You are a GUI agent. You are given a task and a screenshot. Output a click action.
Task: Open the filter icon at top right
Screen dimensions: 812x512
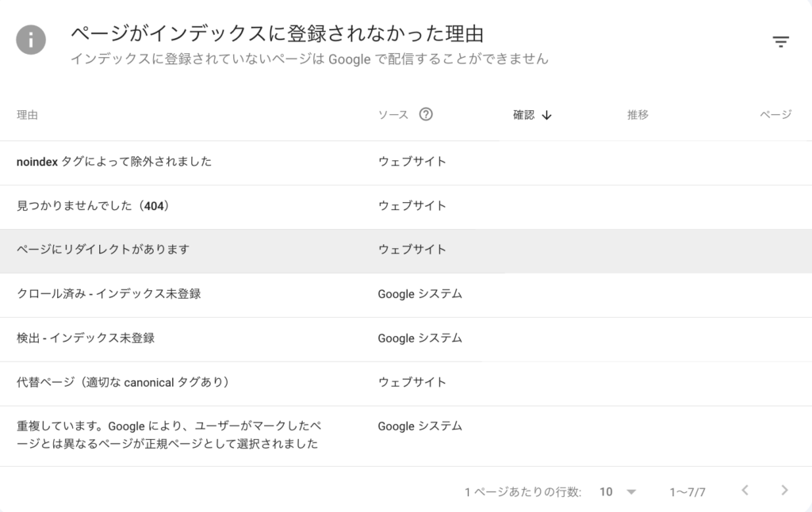[x=780, y=41]
